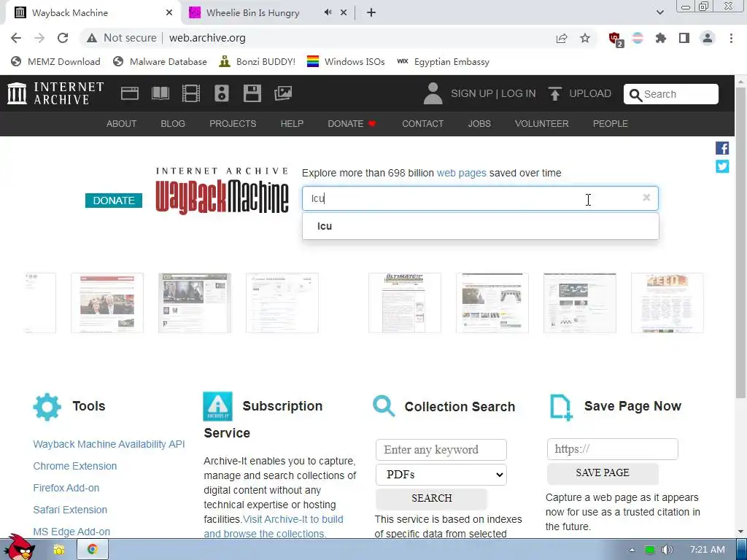Open the Firefox Add-on link

click(x=66, y=488)
